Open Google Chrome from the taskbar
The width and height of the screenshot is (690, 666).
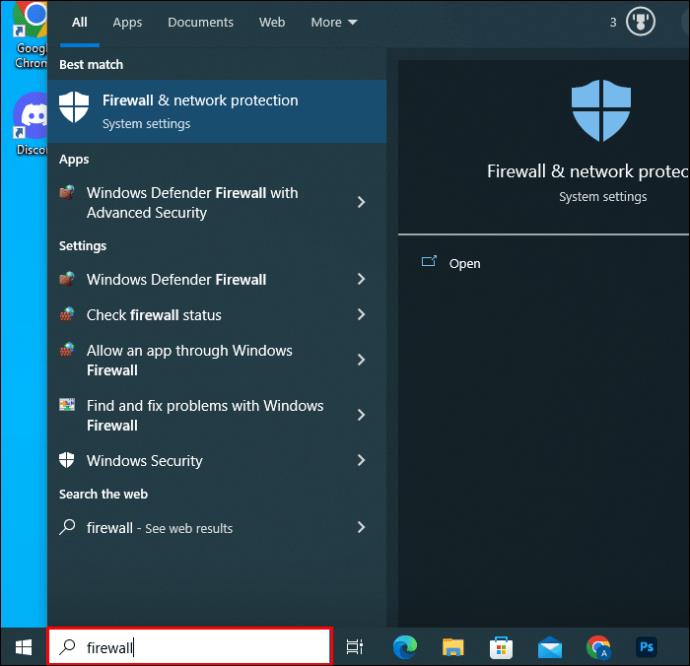pyautogui.click(x=598, y=647)
